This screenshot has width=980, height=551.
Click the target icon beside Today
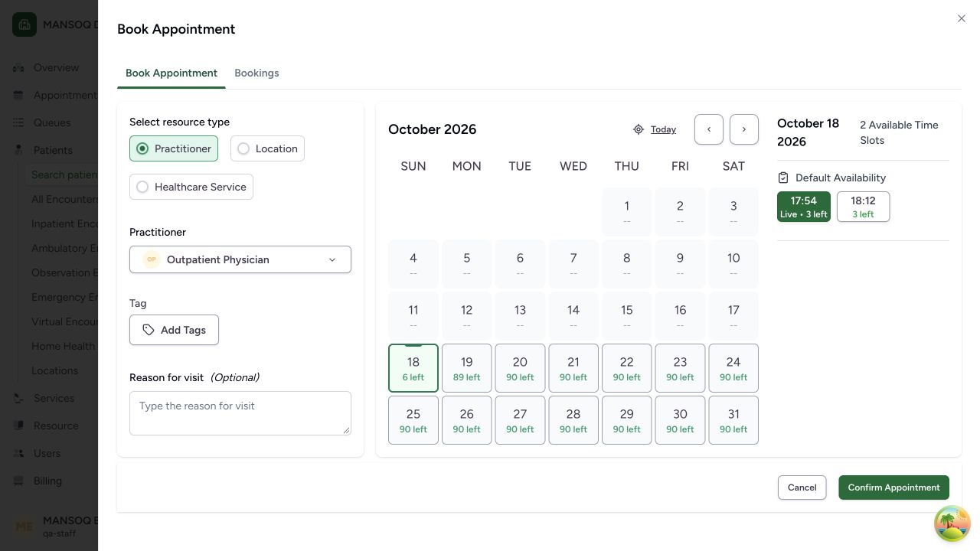pos(639,129)
